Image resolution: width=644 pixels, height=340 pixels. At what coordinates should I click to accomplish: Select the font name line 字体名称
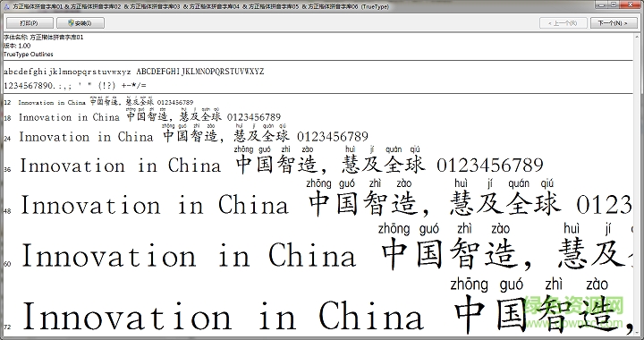click(44, 37)
